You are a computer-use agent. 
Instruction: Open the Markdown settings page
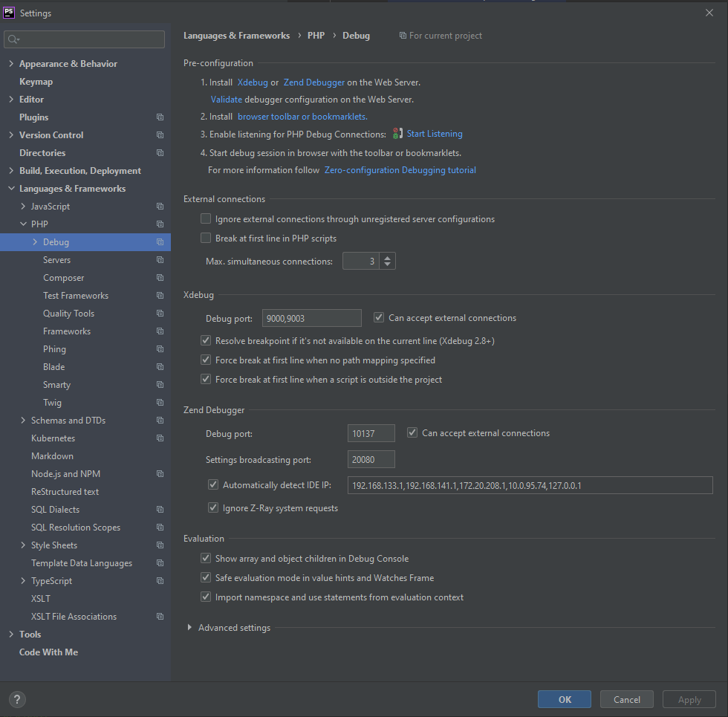tap(52, 456)
